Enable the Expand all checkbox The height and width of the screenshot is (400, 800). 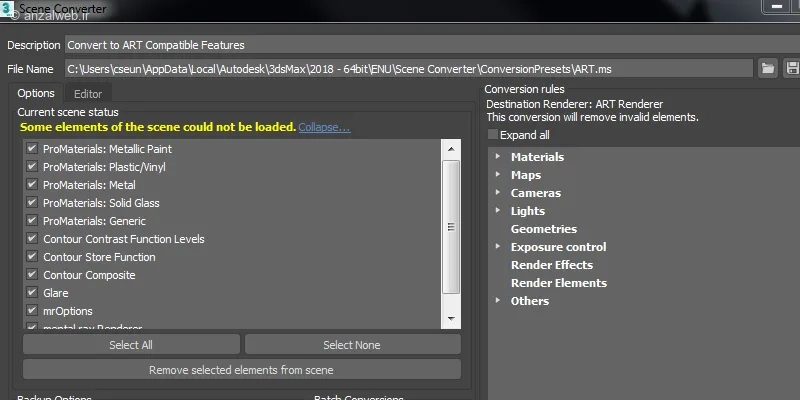(x=492, y=135)
